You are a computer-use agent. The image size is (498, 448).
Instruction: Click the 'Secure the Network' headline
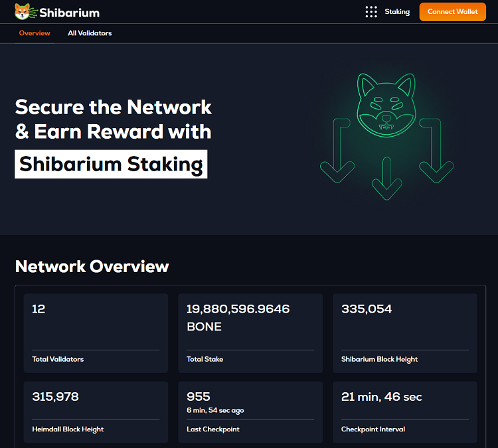point(114,107)
